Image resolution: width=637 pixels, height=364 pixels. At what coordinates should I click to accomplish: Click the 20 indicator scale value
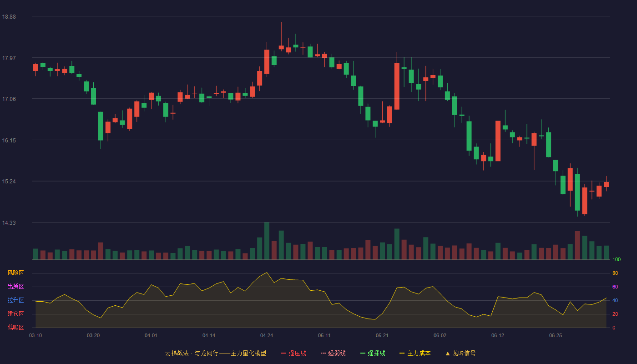pos(615,314)
